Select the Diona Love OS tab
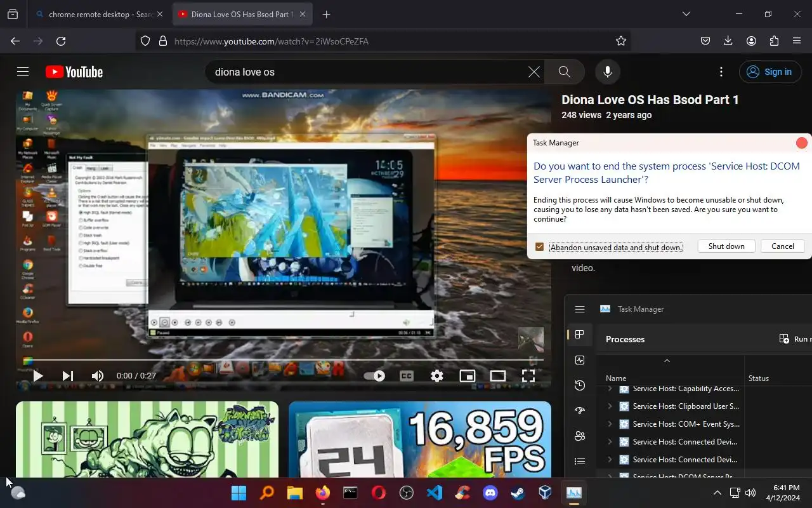The image size is (812, 508). tap(241, 14)
